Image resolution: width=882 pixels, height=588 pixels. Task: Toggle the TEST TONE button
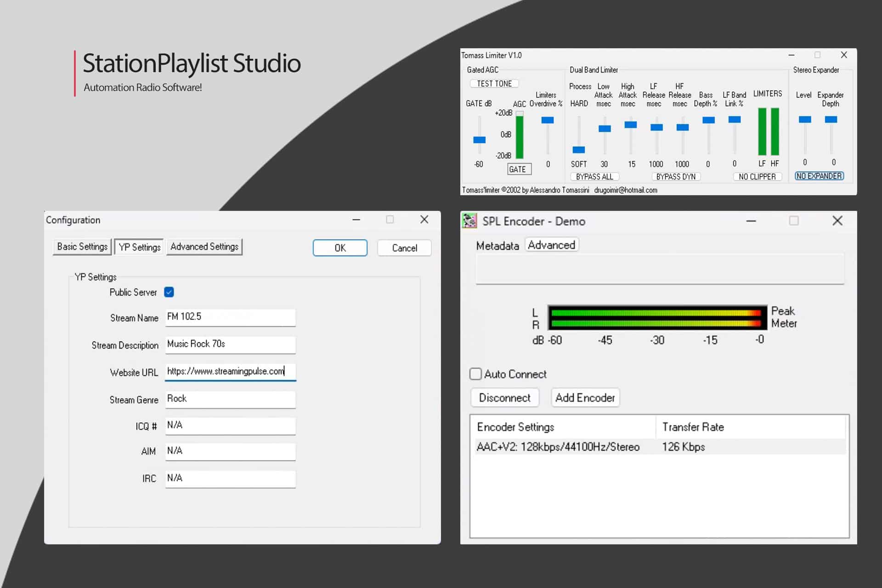(494, 84)
